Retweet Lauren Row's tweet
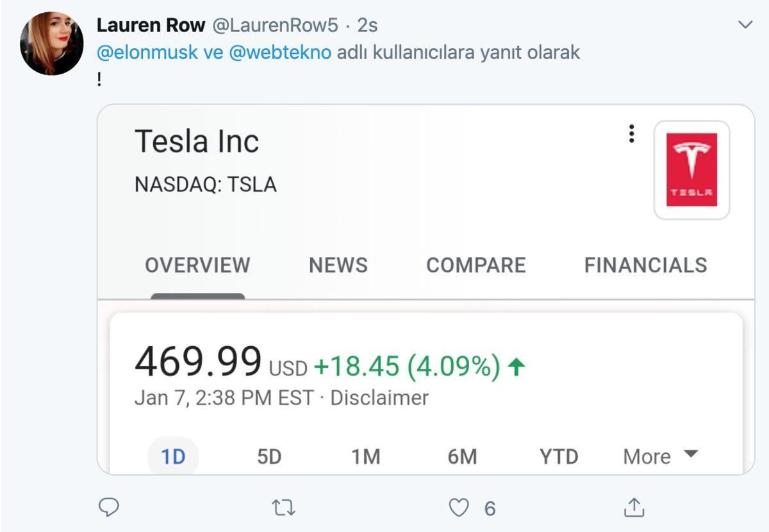Viewport: 769px width, 532px height. pos(284,507)
